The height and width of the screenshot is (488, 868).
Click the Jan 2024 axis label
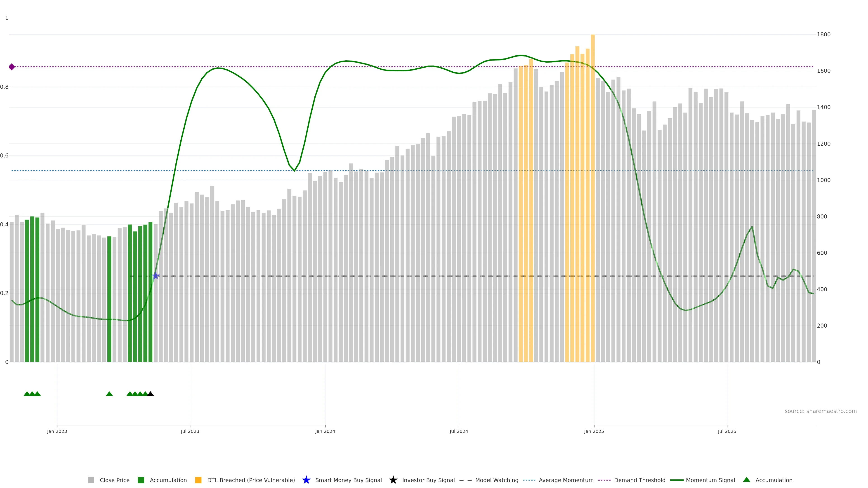coord(325,431)
